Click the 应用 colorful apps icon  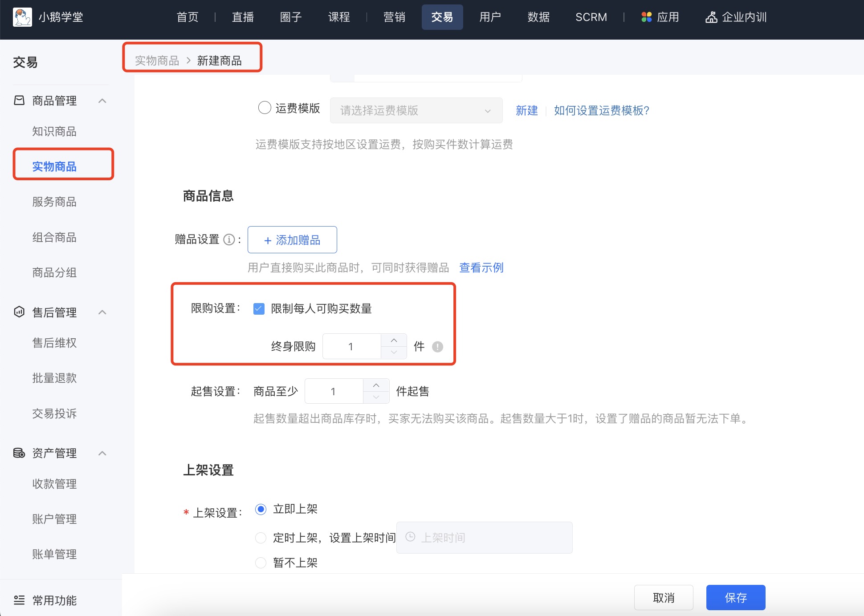pos(646,17)
